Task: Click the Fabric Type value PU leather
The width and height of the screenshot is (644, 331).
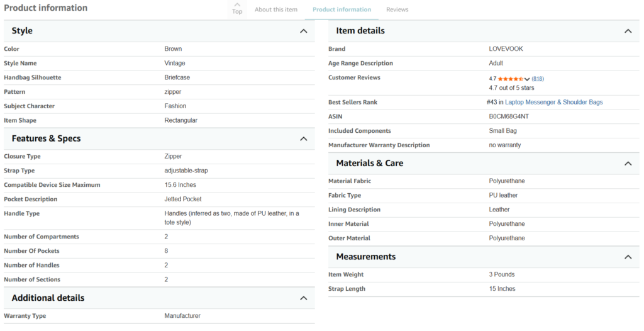Action: tap(503, 195)
